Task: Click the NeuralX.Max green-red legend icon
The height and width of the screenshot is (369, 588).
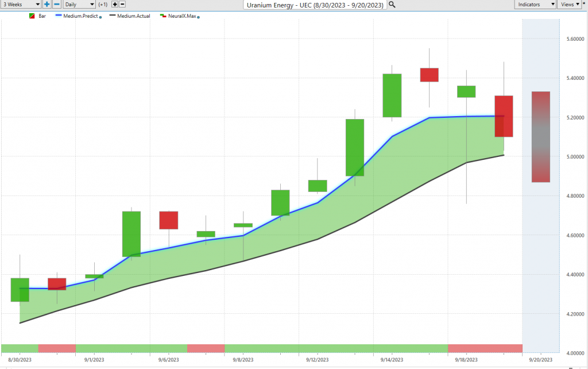Action: (163, 16)
